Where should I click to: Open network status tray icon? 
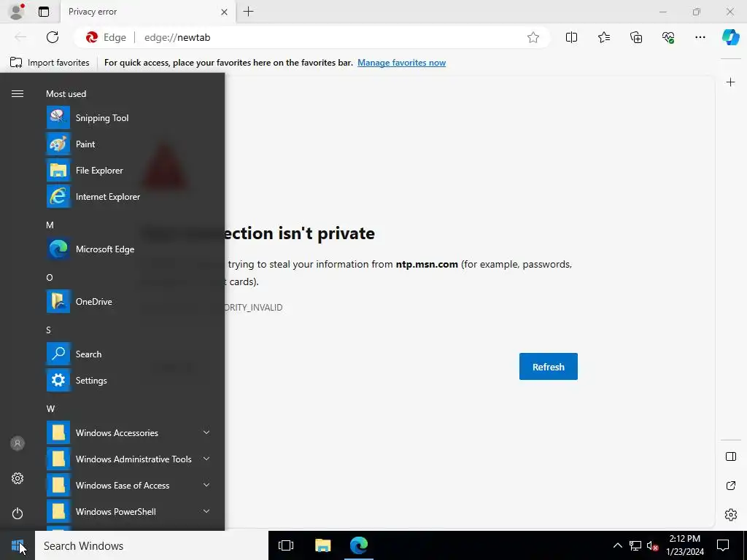tap(635, 545)
